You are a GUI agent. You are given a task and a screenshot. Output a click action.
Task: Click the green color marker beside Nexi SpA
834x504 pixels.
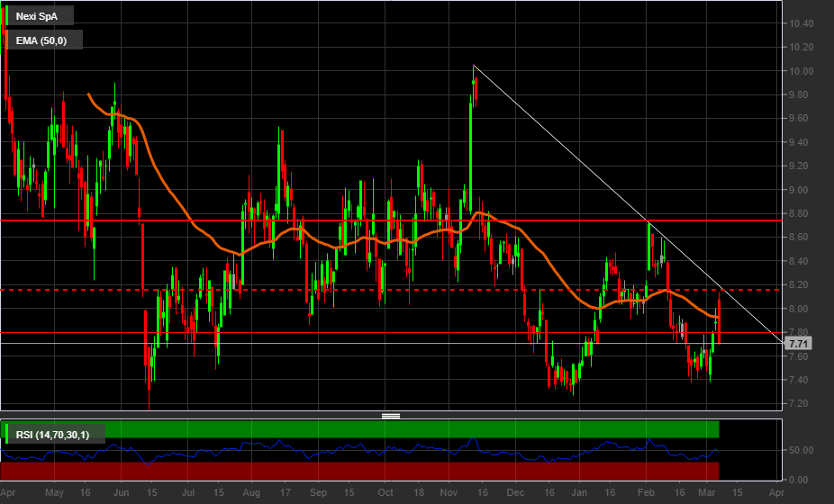coord(5,15)
